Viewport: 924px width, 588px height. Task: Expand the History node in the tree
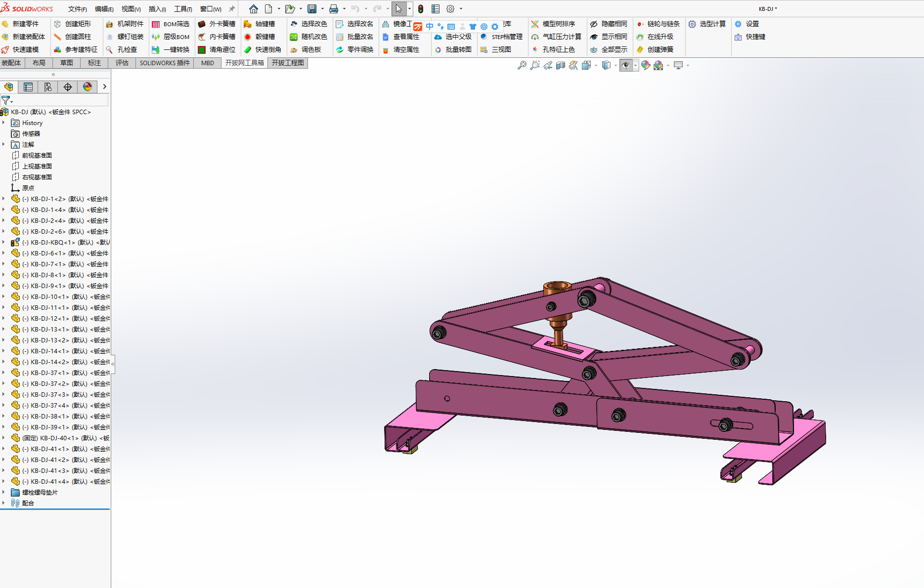(3, 123)
